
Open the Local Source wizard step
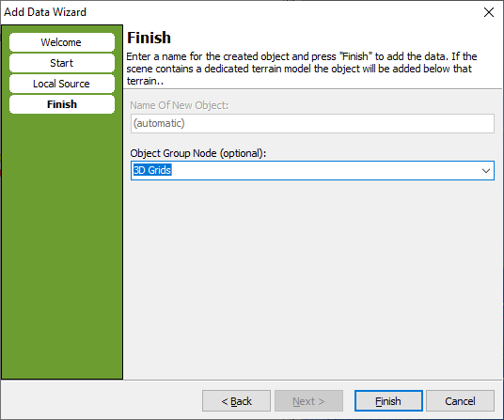(62, 84)
